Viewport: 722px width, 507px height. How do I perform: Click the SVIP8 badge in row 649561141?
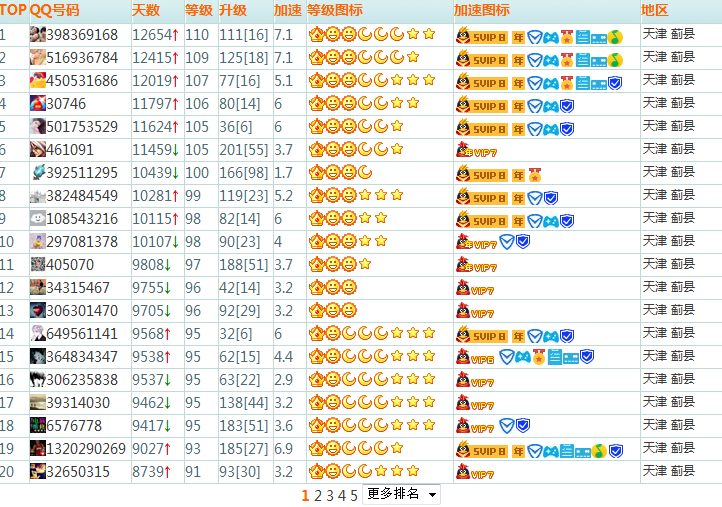(482, 335)
